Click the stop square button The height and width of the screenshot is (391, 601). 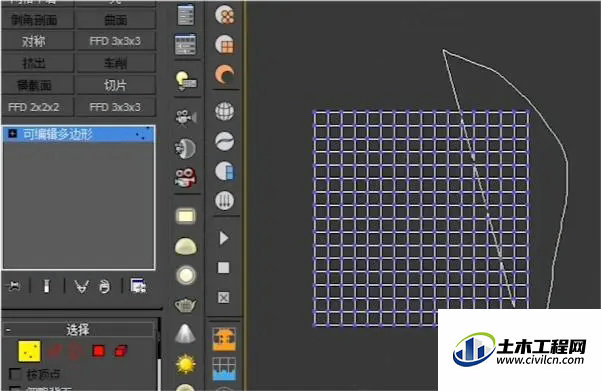[224, 268]
